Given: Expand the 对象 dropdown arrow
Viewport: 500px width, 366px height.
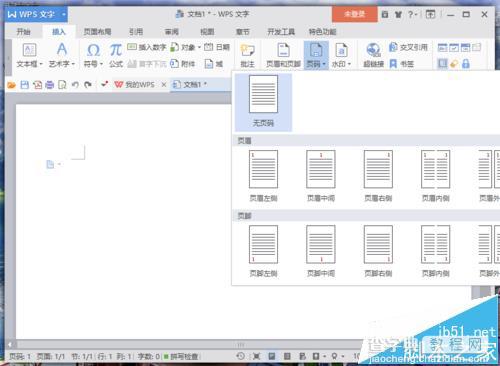Looking at the screenshot, I should 199,47.
